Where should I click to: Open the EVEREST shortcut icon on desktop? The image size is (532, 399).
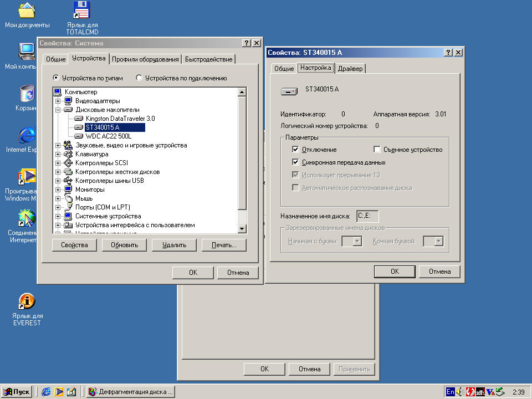[x=27, y=301]
